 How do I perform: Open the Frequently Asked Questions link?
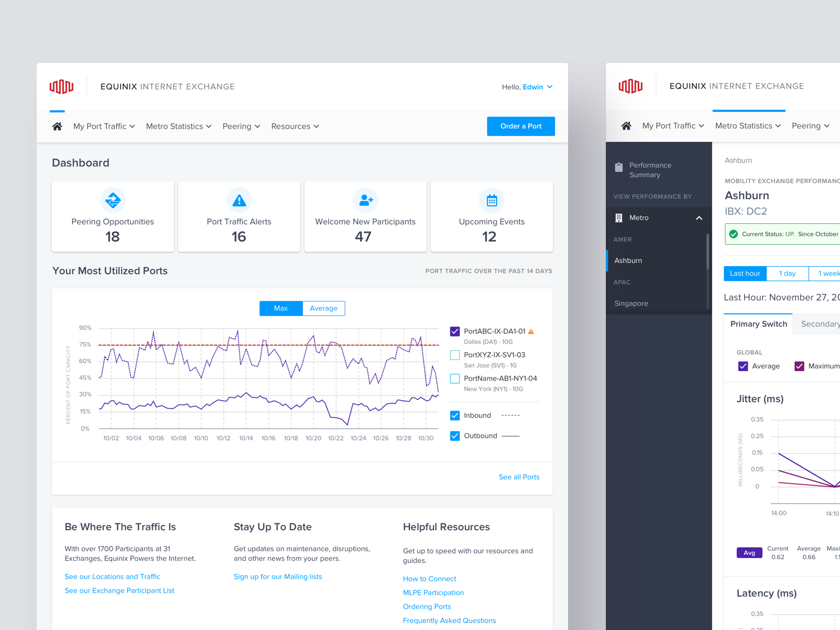click(449, 621)
